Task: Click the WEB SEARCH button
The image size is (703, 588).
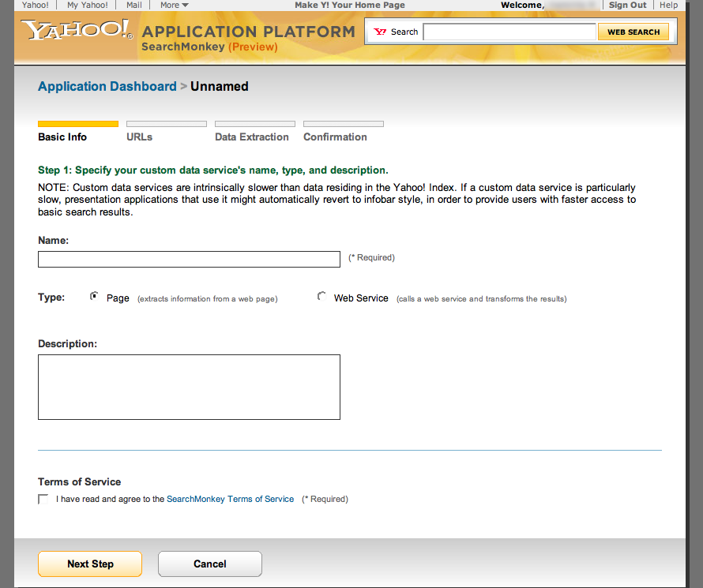Action: pos(633,32)
